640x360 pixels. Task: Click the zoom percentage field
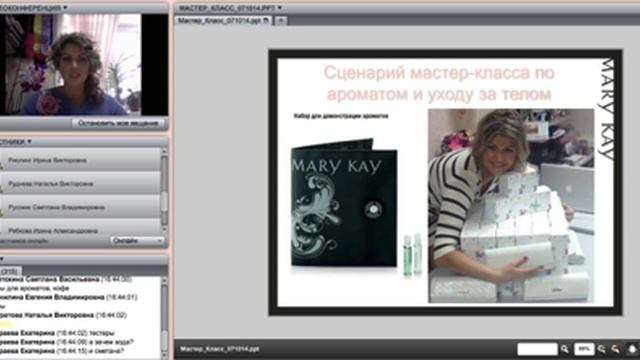584,349
